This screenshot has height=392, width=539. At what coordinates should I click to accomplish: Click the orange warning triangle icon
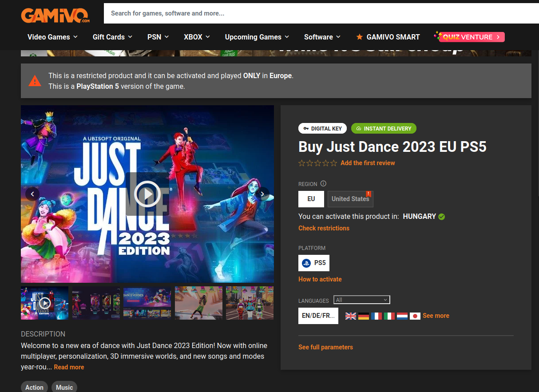point(35,81)
